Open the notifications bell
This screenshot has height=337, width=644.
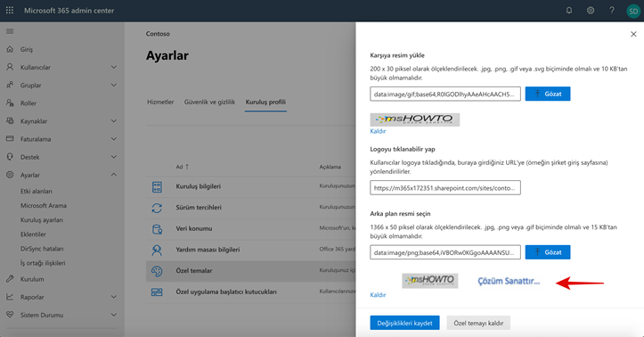click(569, 11)
